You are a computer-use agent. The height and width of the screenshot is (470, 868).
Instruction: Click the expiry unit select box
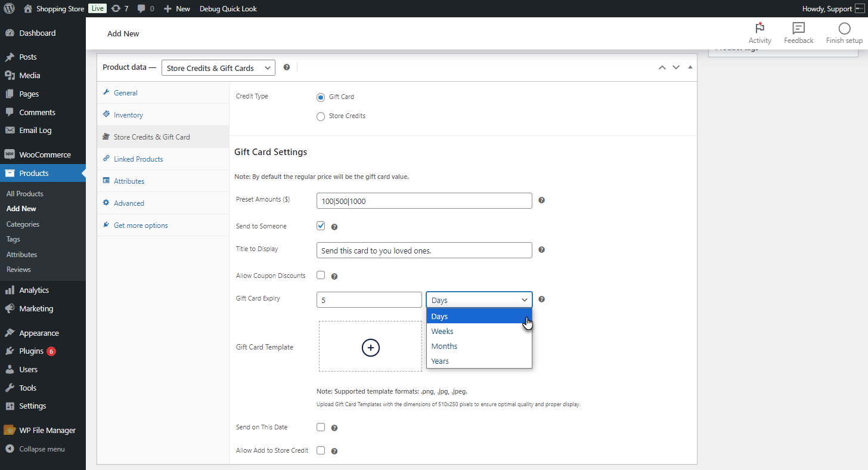pos(479,300)
